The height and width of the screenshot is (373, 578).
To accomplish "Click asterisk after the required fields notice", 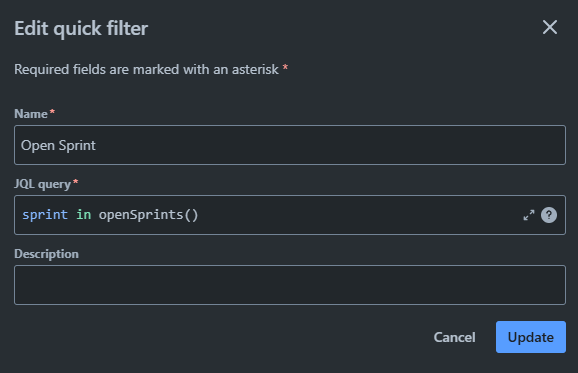I will click(285, 67).
